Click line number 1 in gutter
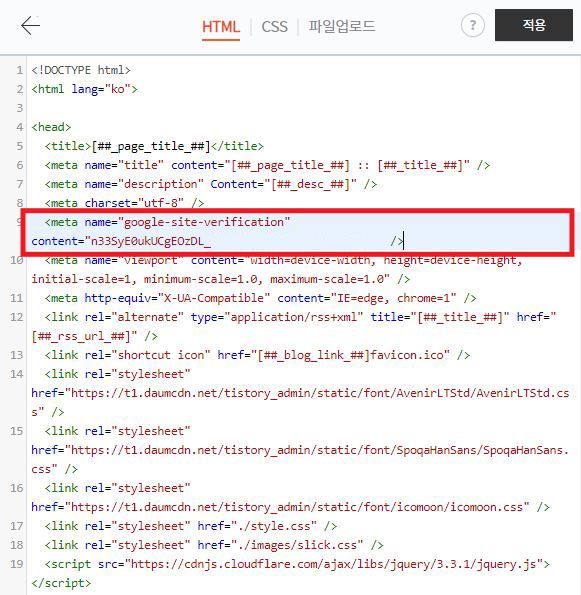 point(19,70)
